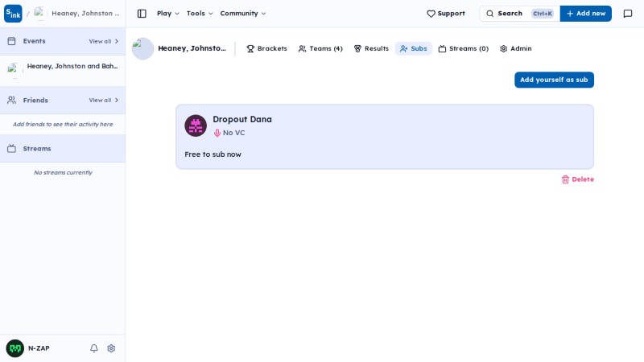Toggle the sidebar panel icon
This screenshot has height=362, width=644.
(142, 14)
